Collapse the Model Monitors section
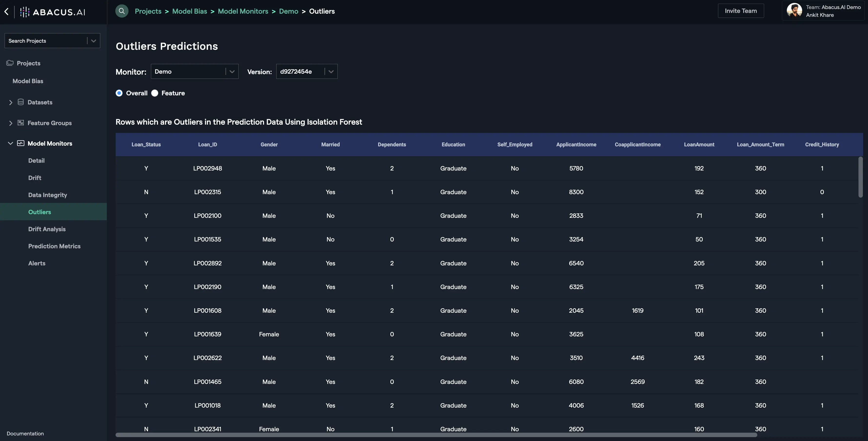 point(10,143)
